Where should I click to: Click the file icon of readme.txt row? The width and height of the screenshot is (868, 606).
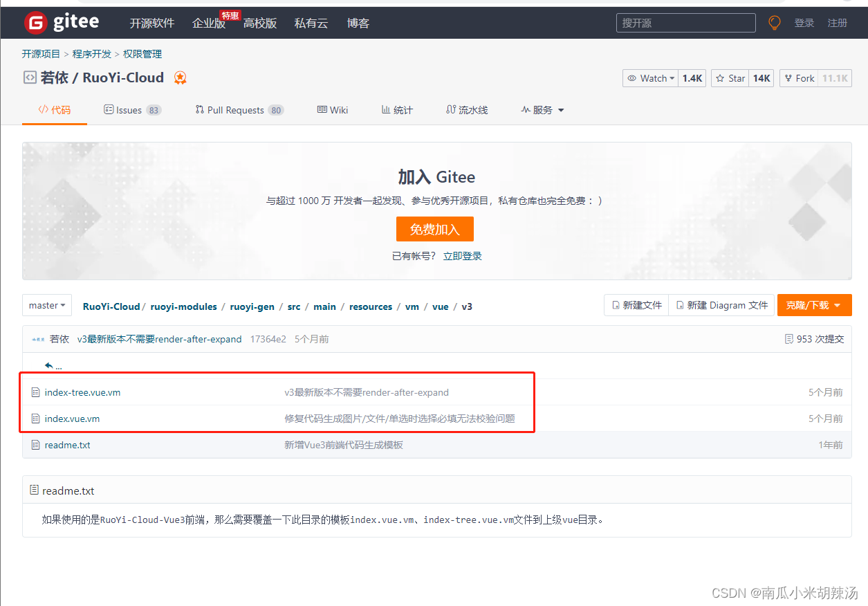tap(35, 445)
